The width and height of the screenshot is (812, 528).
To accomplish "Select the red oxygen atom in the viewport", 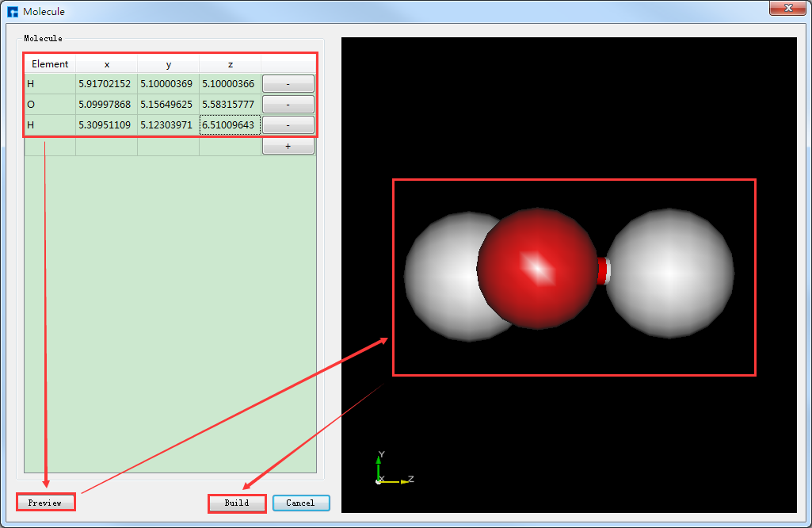I will (536, 270).
